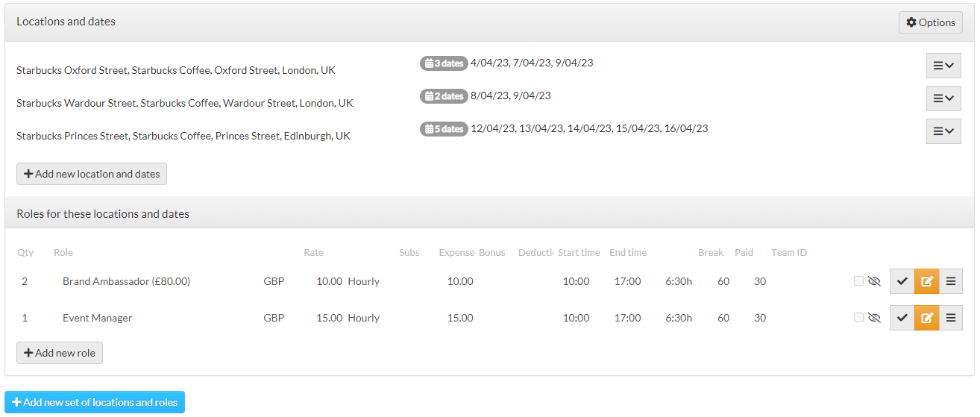Click the 3 dates calendar badge

click(444, 63)
